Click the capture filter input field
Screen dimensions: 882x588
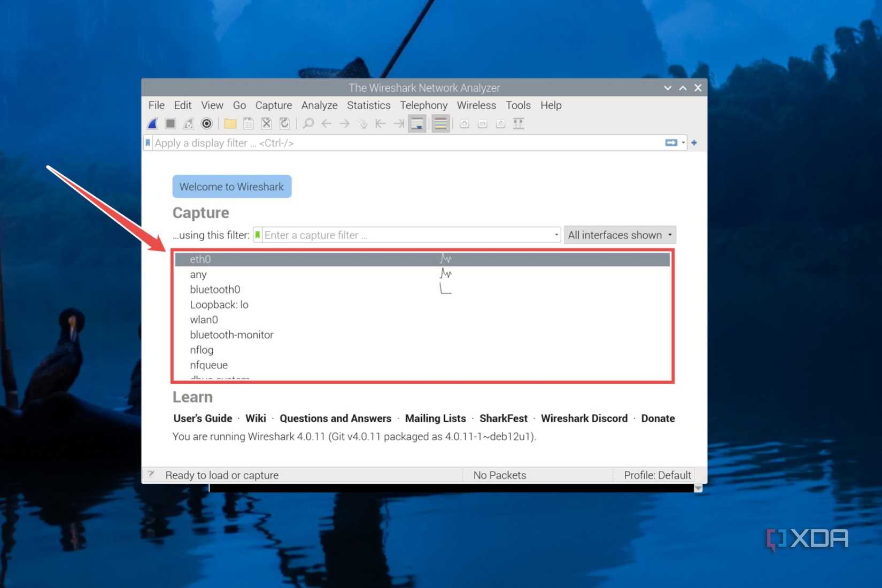[x=407, y=235]
